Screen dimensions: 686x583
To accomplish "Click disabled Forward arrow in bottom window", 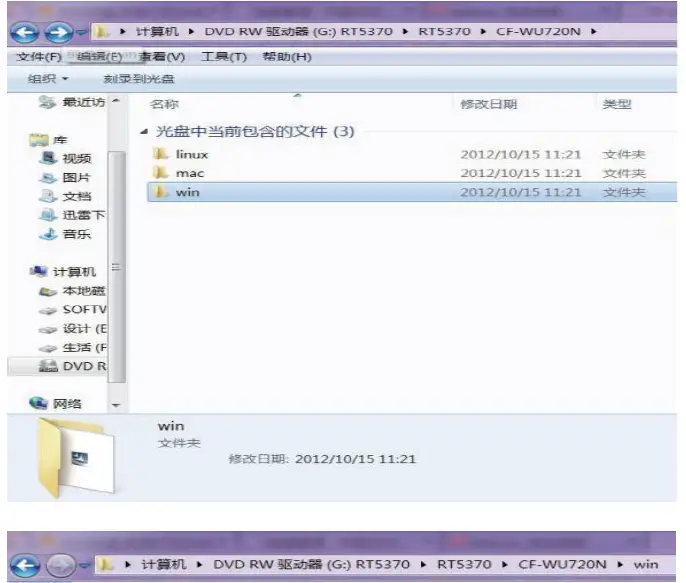I will point(60,565).
